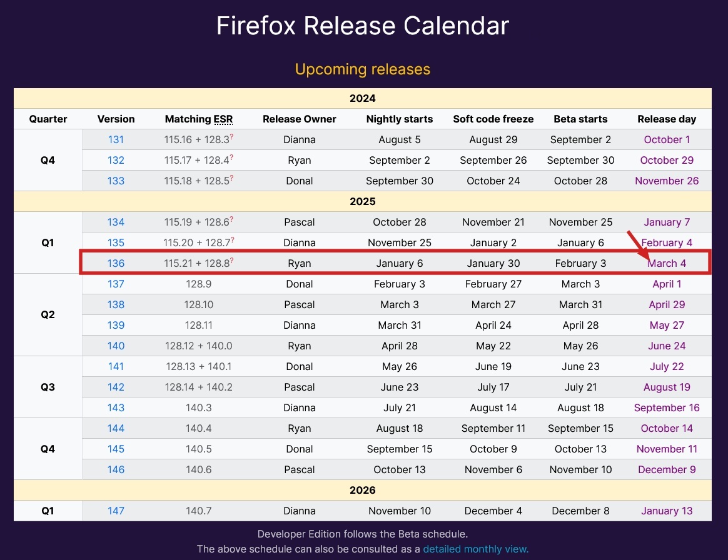Image resolution: width=728 pixels, height=560 pixels.
Task: Open the detailed monthly view link
Action: click(x=475, y=549)
